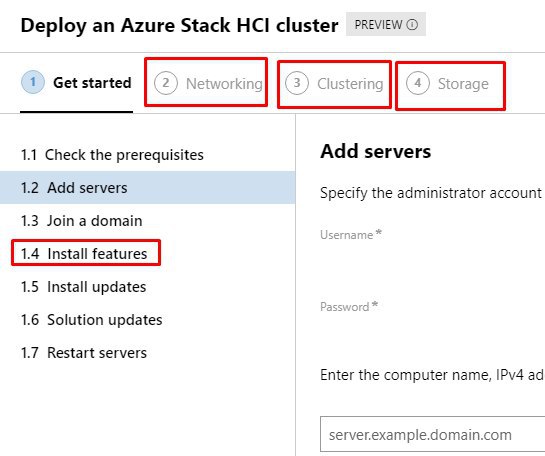Choose 1.6 Solution updates

[x=91, y=320]
